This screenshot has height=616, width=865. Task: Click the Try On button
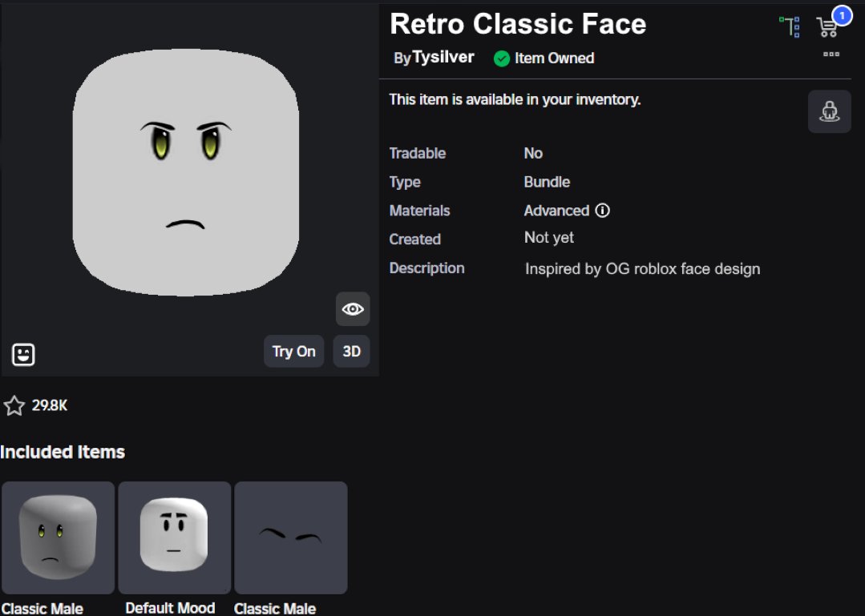coord(293,352)
